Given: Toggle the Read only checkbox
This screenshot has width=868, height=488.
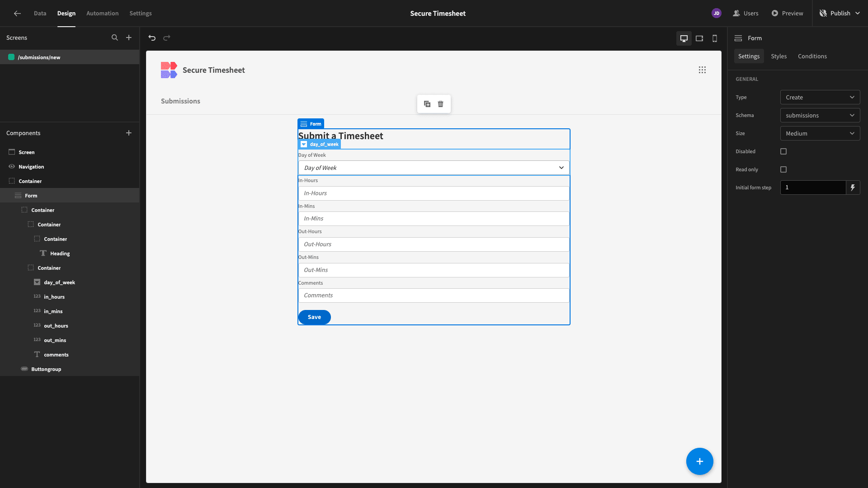Looking at the screenshot, I should (x=783, y=169).
